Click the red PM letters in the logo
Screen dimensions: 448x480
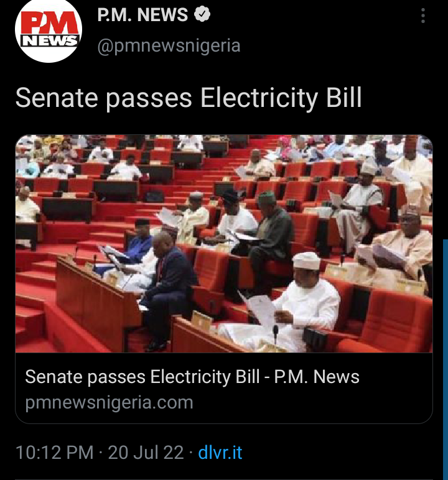coord(49,22)
